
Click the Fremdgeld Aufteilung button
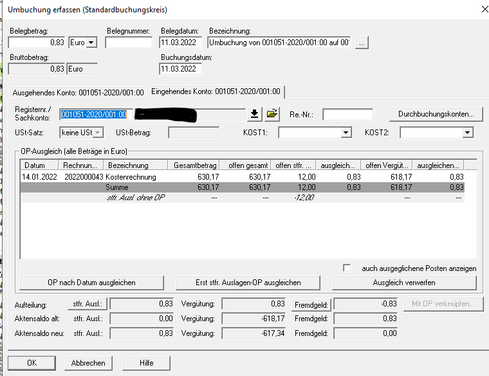click(x=311, y=305)
